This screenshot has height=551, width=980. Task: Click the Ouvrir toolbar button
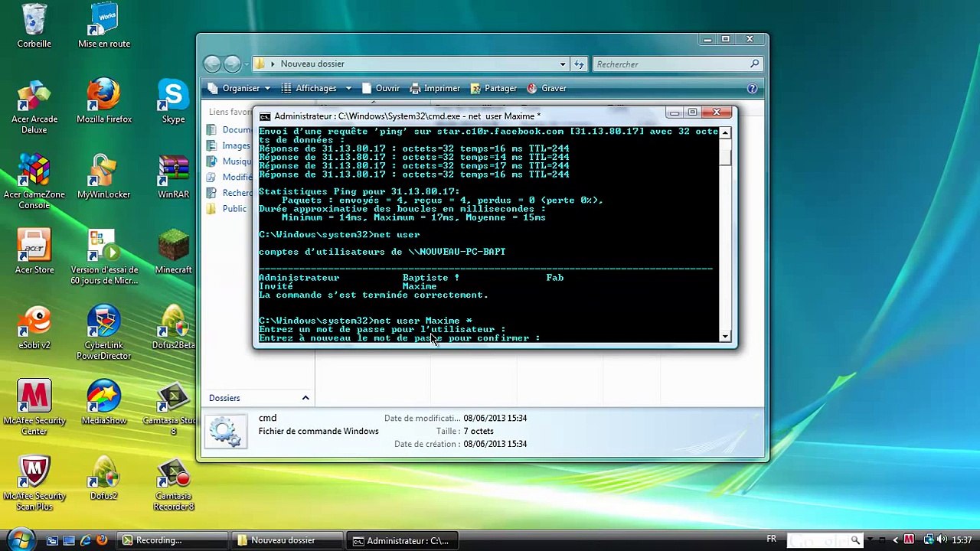[x=381, y=89]
